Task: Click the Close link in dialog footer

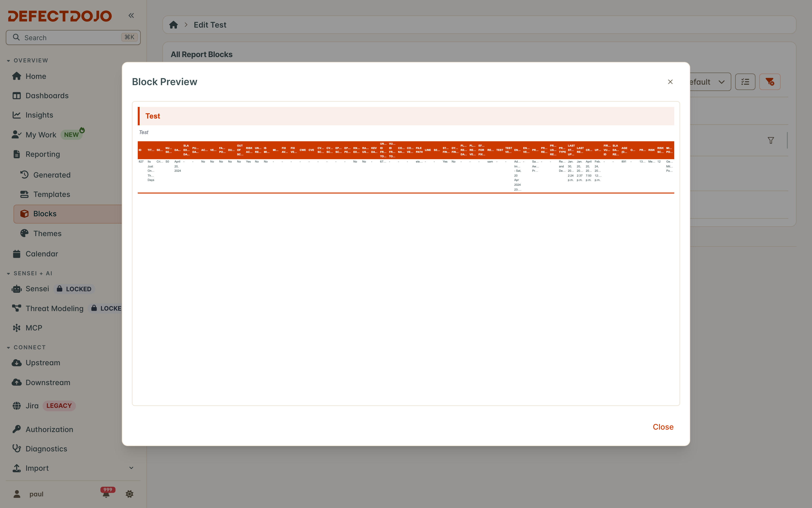Action: click(663, 427)
